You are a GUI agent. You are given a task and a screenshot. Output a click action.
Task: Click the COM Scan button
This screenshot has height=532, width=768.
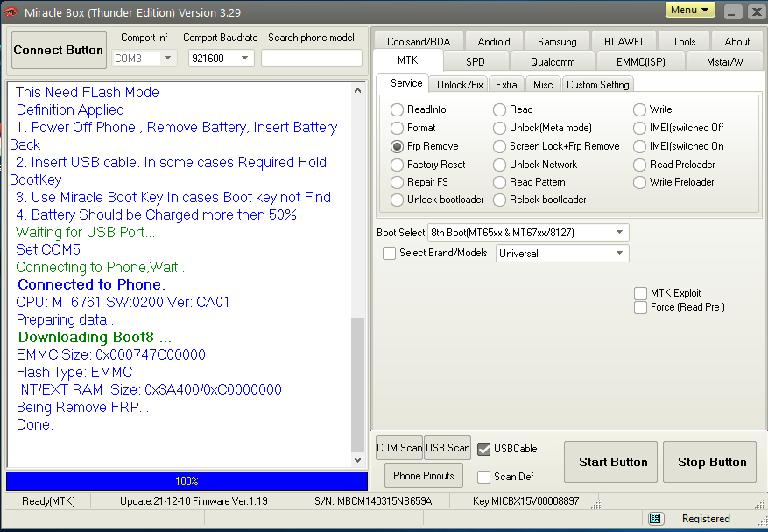(x=399, y=448)
